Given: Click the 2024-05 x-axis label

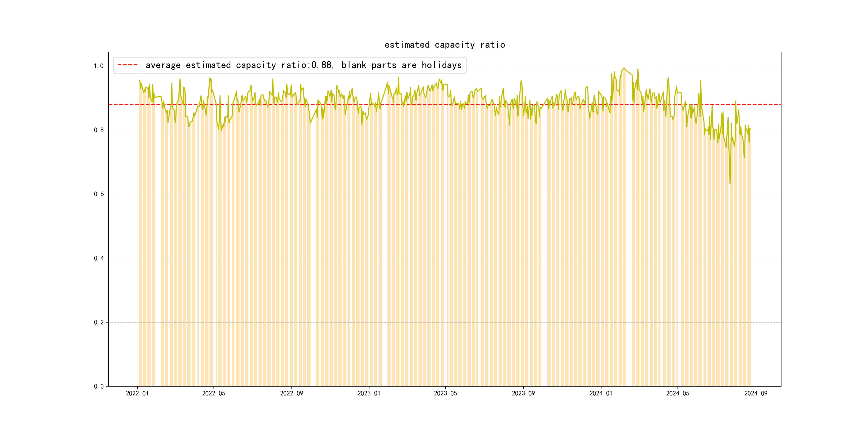Looking at the screenshot, I should point(678,393).
